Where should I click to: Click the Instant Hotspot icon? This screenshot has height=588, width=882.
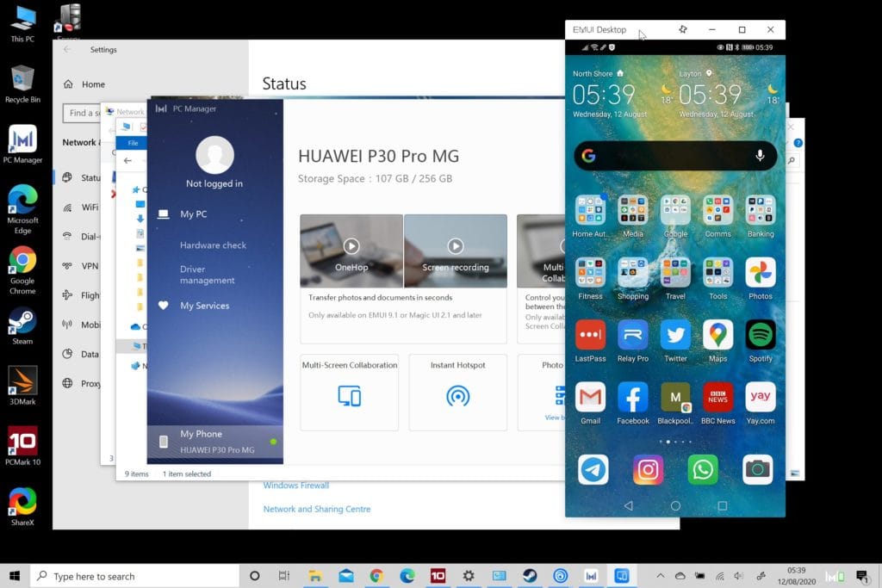tap(457, 396)
